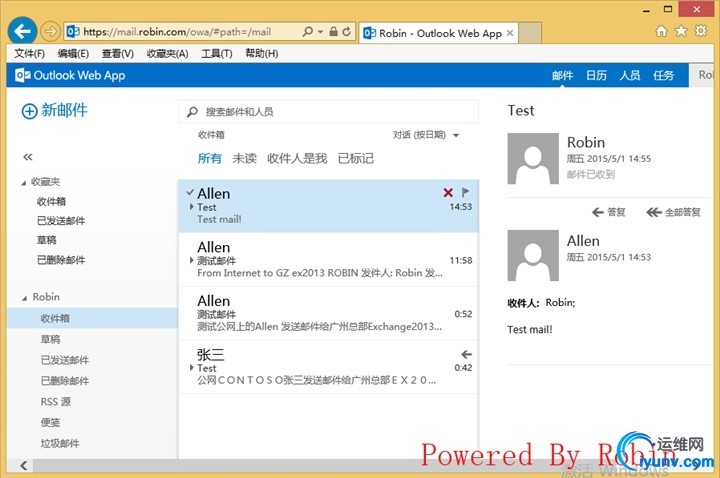Open the browser home page icon
720x478 pixels.
click(661, 31)
